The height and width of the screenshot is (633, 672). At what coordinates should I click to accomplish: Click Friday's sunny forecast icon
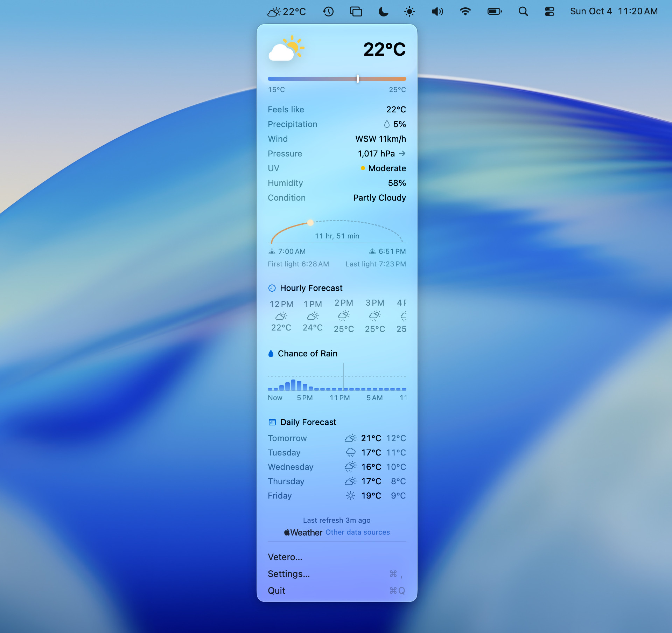tap(350, 496)
